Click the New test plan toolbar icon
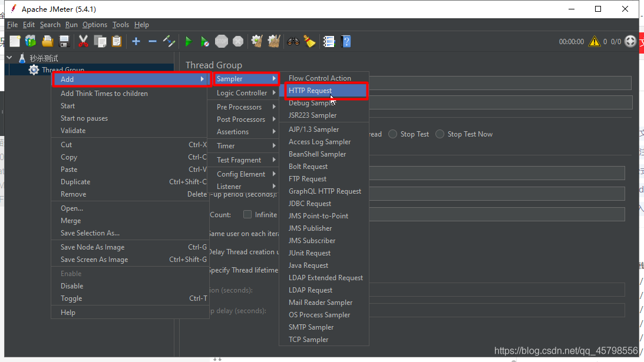Screen dimensions: 644x362 (15, 41)
